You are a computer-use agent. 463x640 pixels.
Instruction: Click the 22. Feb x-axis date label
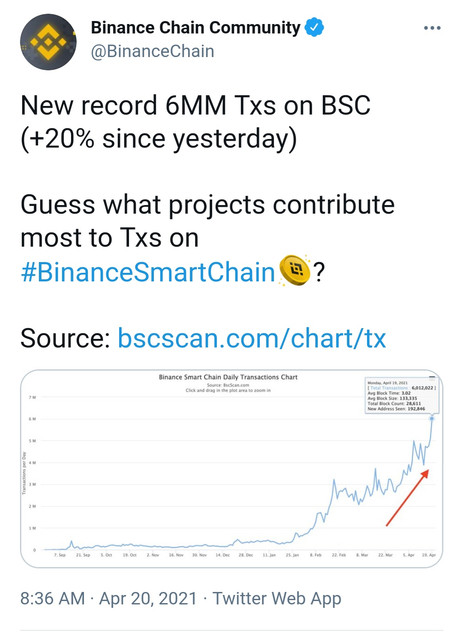point(339,555)
